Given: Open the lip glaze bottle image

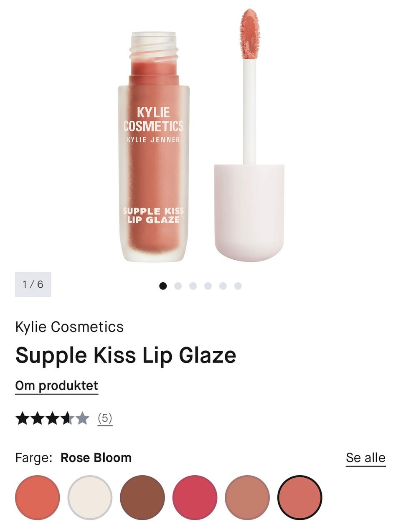Looking at the screenshot, I should point(153,146).
